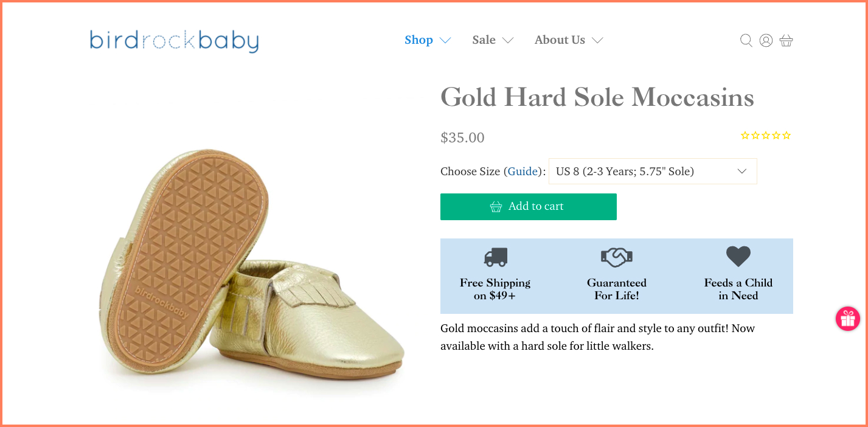Click the free shipping truck icon

(x=495, y=257)
